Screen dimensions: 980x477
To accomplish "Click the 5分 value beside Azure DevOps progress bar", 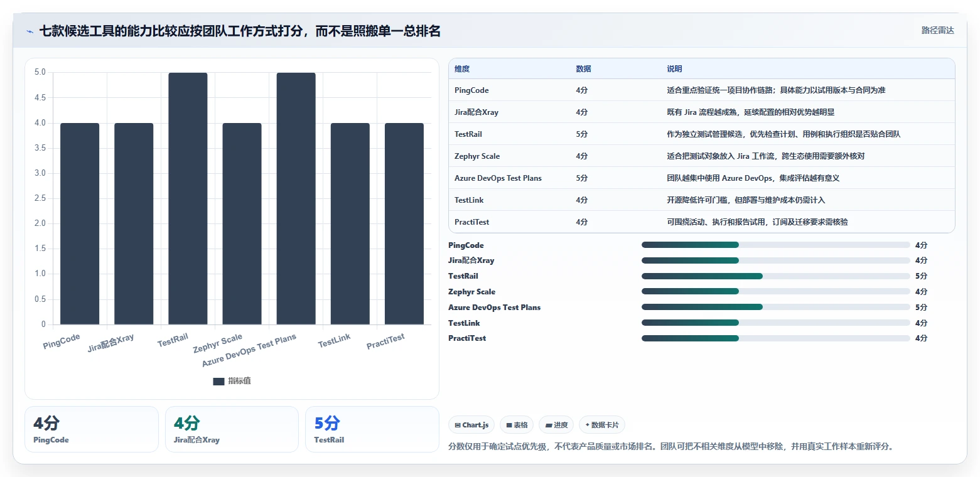I will 921,308.
